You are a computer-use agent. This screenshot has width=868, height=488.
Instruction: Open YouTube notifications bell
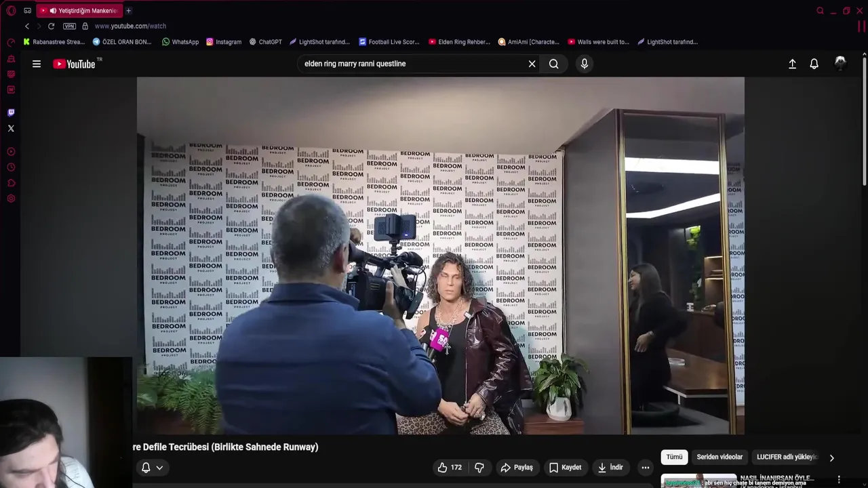[x=814, y=64]
